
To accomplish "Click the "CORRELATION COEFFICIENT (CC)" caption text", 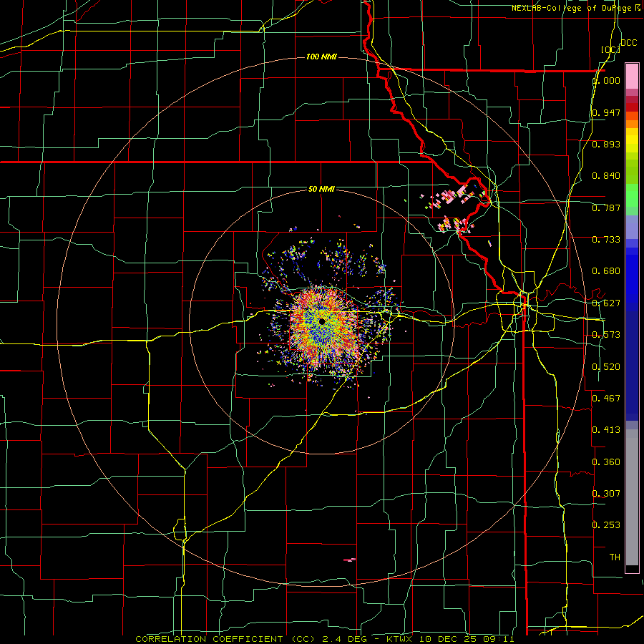I will click(x=225, y=639).
